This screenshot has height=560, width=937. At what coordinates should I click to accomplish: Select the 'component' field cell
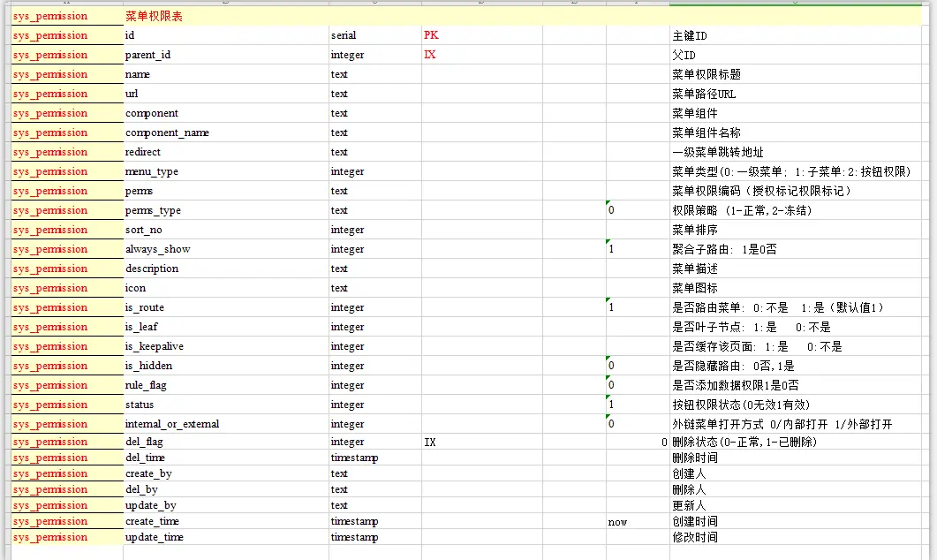pyautogui.click(x=226, y=113)
